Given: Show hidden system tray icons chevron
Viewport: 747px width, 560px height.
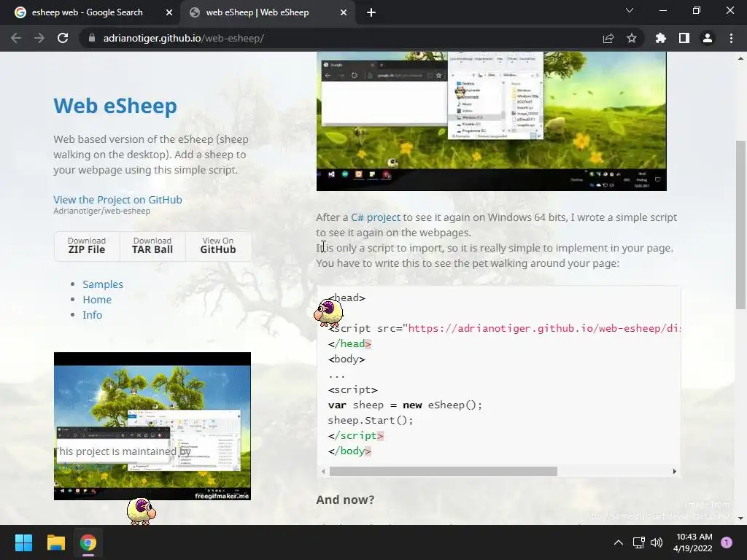Looking at the screenshot, I should tap(619, 542).
